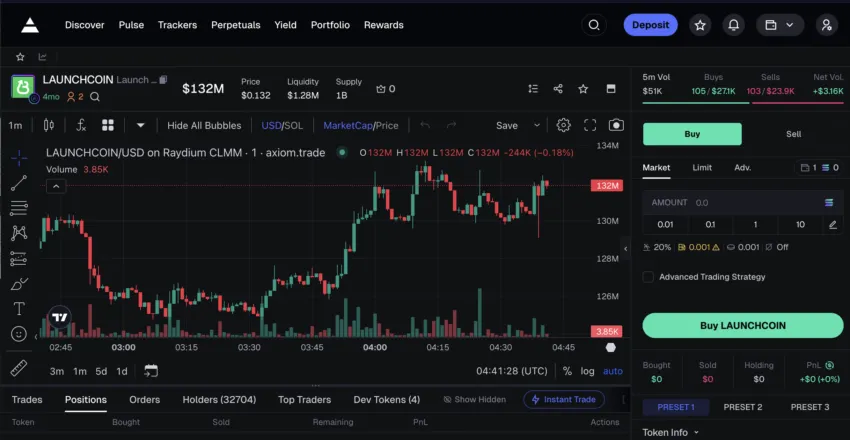Toggle the green indicator dot in chart legend
The image size is (850, 440).
[x=342, y=152]
